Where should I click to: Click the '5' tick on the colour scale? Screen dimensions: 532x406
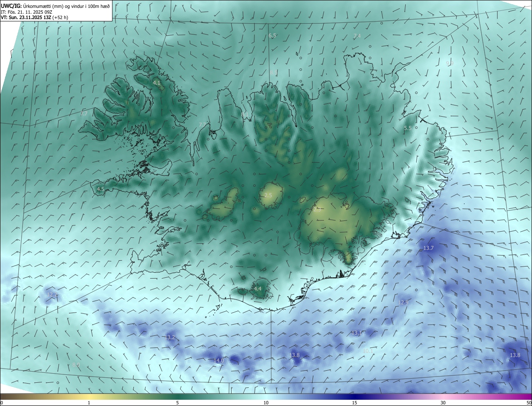(x=177, y=403)
